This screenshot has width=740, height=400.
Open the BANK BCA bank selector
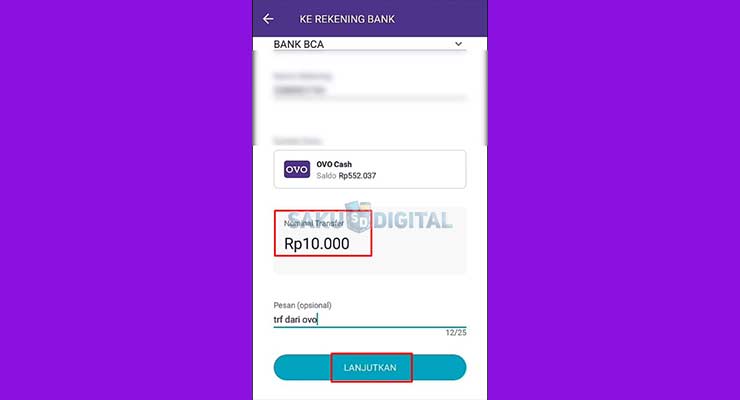point(370,44)
